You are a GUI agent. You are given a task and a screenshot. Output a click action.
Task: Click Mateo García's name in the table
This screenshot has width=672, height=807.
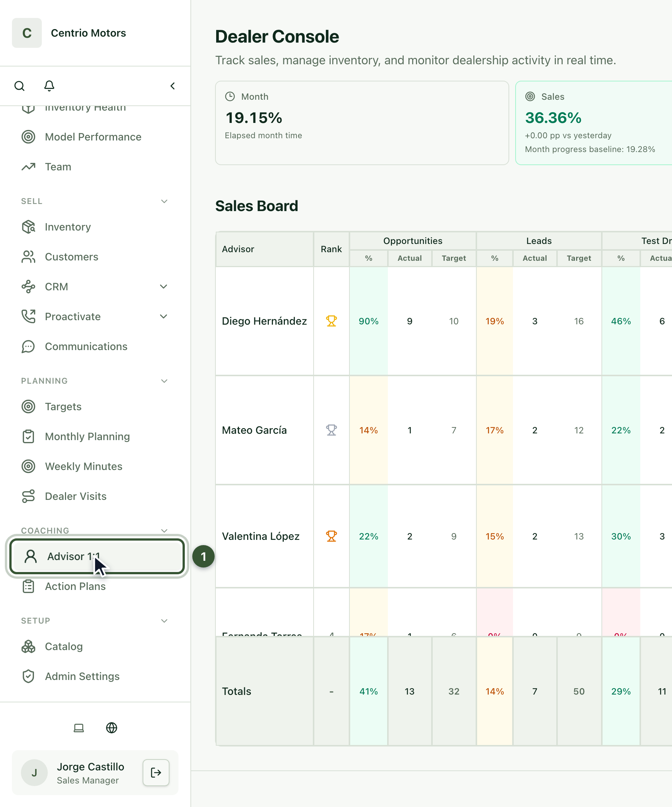point(254,430)
